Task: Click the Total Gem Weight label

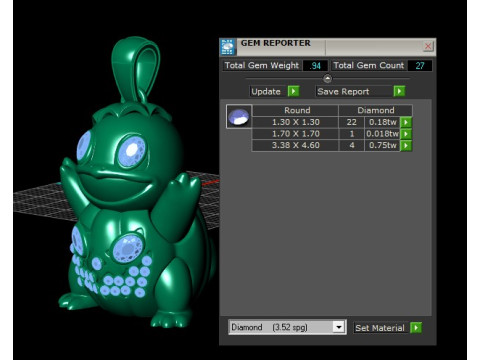Action: [262, 66]
